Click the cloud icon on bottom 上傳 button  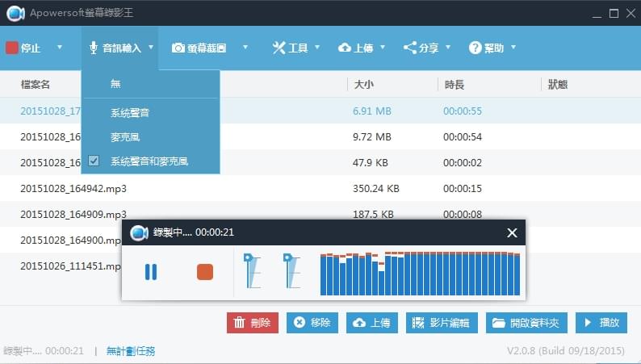click(x=359, y=323)
